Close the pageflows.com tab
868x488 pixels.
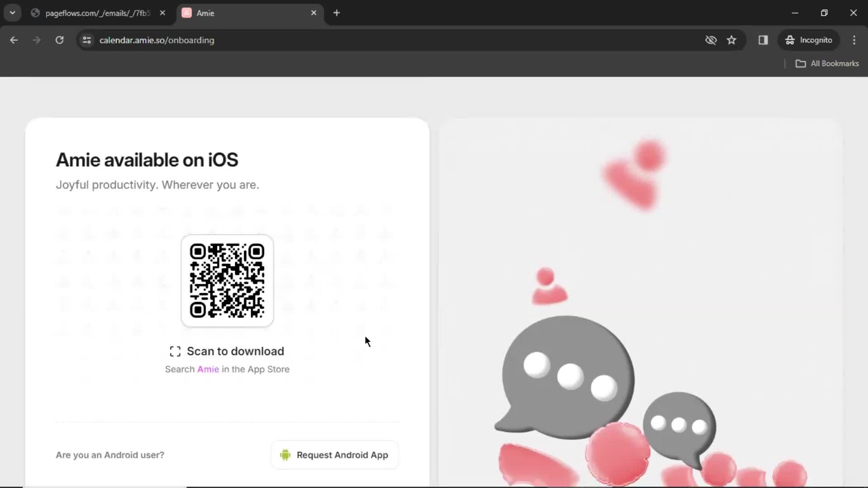click(162, 13)
